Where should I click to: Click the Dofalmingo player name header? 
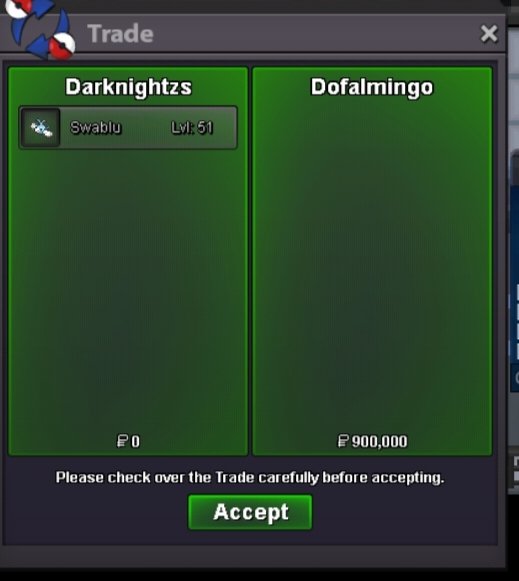click(372, 87)
